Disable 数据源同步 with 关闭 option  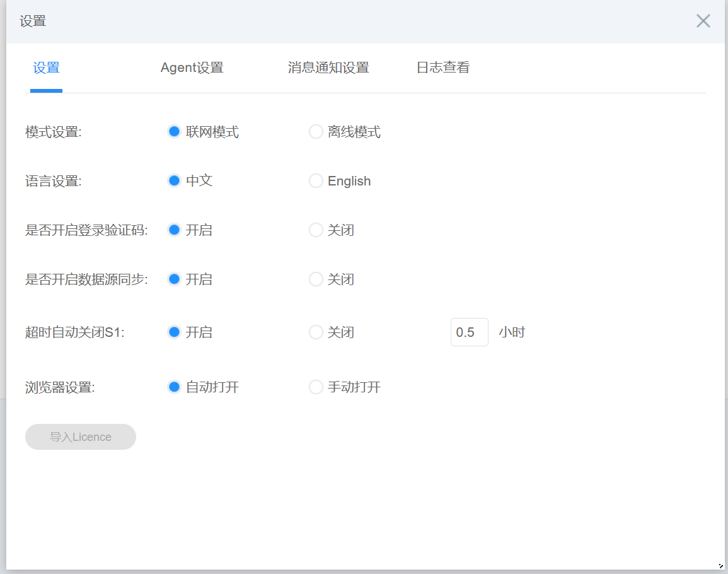click(x=316, y=279)
